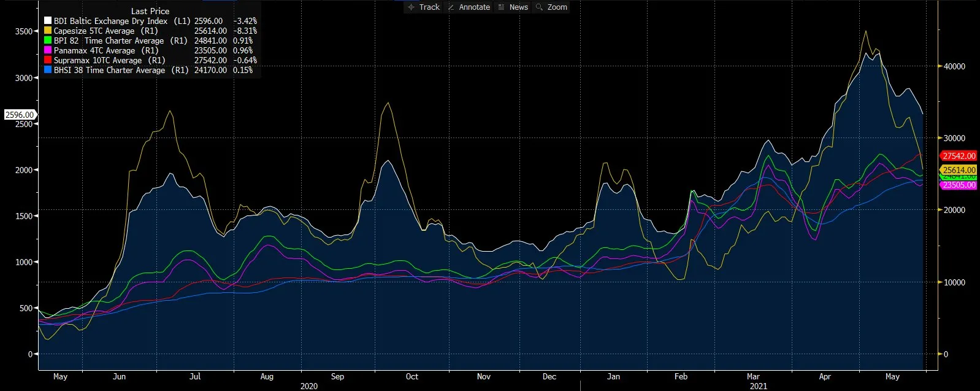Click the 10000 right axis label
The width and height of the screenshot is (980, 391).
[x=954, y=282]
